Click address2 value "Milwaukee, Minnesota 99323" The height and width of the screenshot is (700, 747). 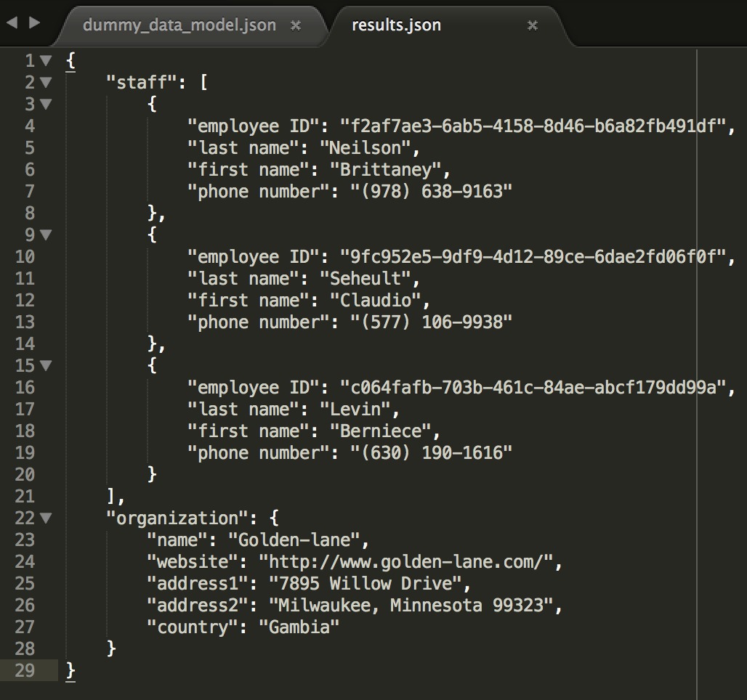coord(410,606)
